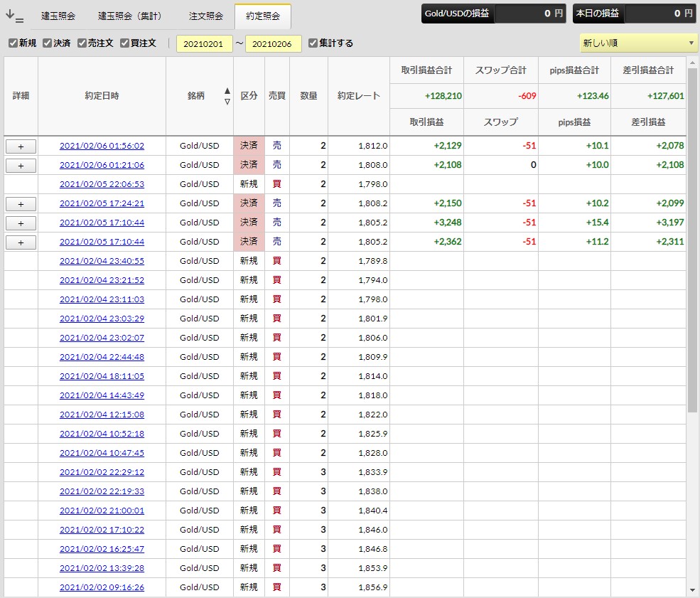Open trade link 2021/02/05 22:06:53

click(102, 184)
